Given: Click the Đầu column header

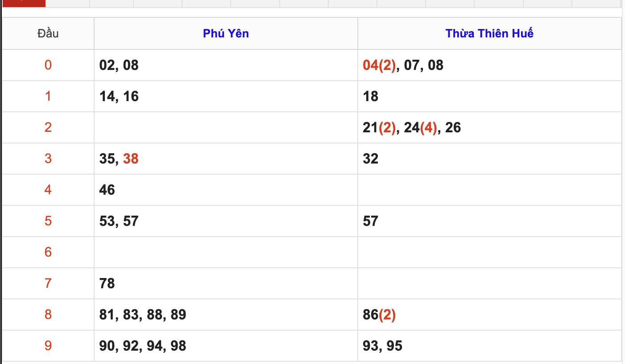Looking at the screenshot, I should (48, 33).
